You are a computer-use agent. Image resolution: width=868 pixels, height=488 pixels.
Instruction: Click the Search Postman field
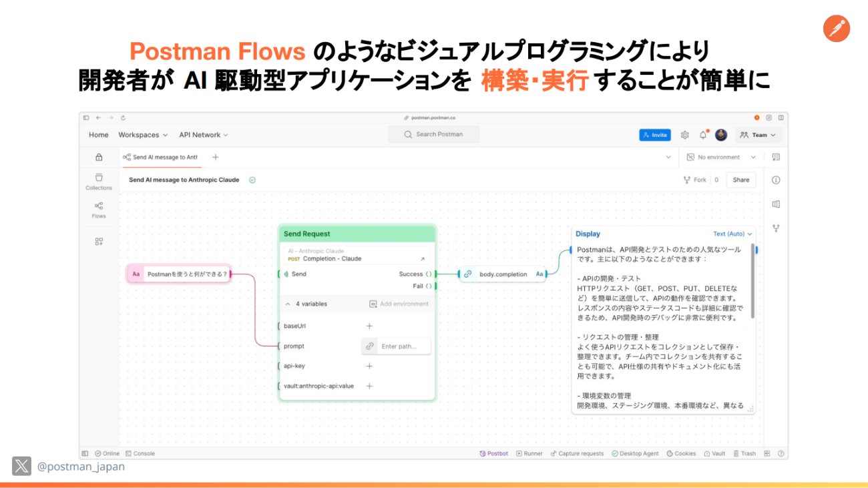coord(434,135)
